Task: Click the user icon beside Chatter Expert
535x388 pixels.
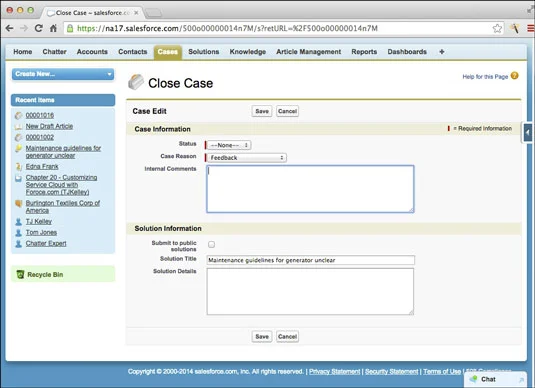Action: 18,244
